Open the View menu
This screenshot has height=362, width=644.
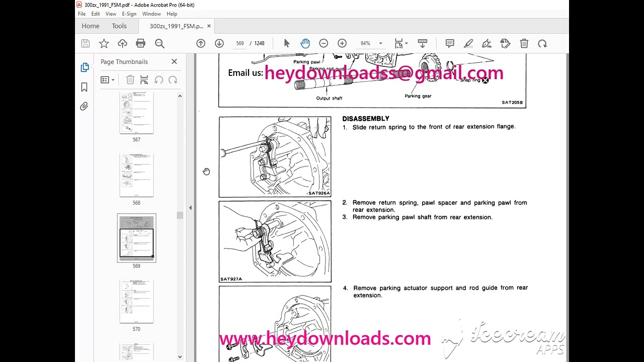111,14
